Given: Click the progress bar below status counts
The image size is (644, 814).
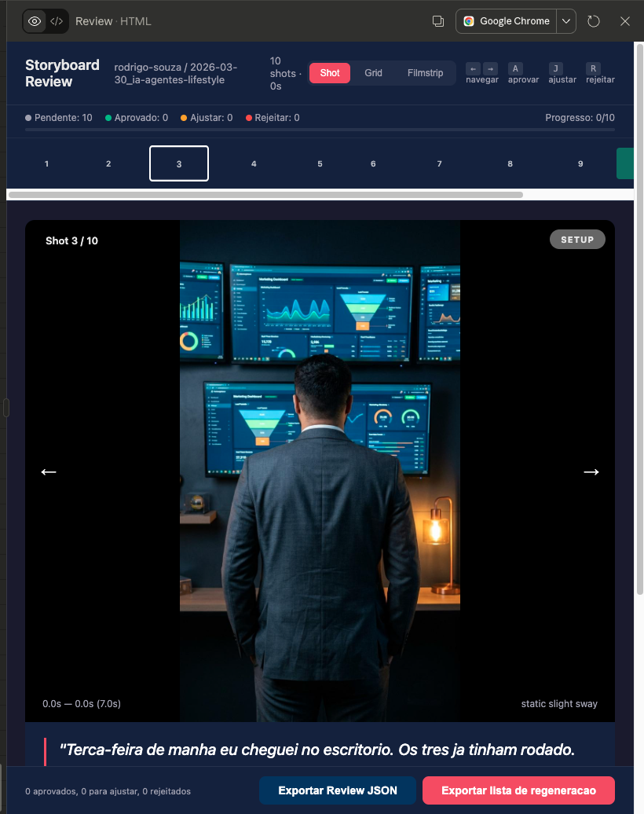Looking at the screenshot, I should (x=320, y=130).
